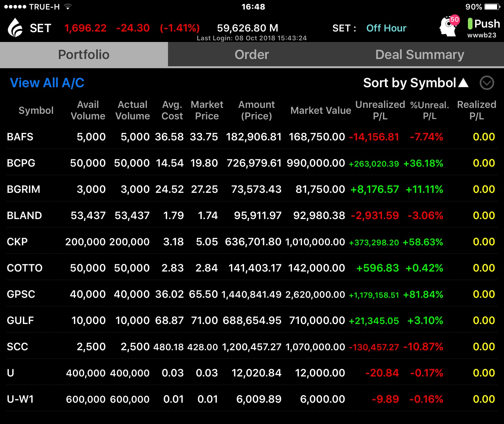Tap the Unrealized P/L column header
Screen dimensions: 504x424
pyautogui.click(x=380, y=110)
